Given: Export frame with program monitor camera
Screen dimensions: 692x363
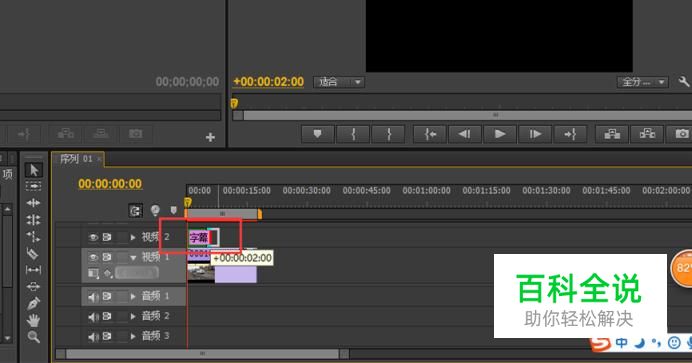Looking at the screenshot, I should pos(682,134).
